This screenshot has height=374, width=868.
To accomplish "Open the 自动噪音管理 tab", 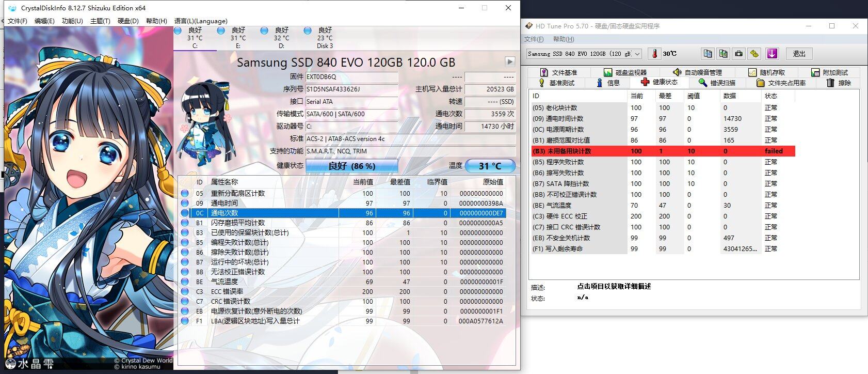I will click(x=697, y=72).
